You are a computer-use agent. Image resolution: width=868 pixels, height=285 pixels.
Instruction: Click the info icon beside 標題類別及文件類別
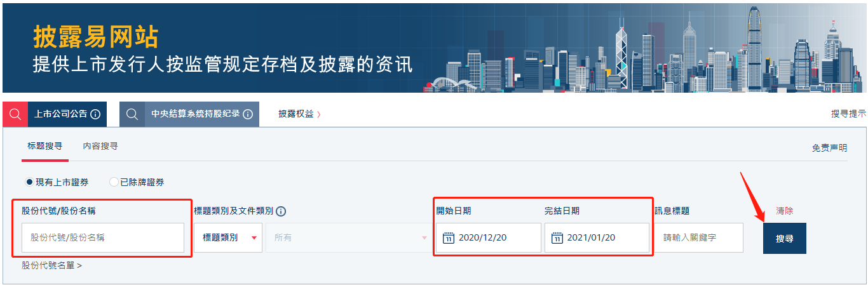[x=281, y=211]
